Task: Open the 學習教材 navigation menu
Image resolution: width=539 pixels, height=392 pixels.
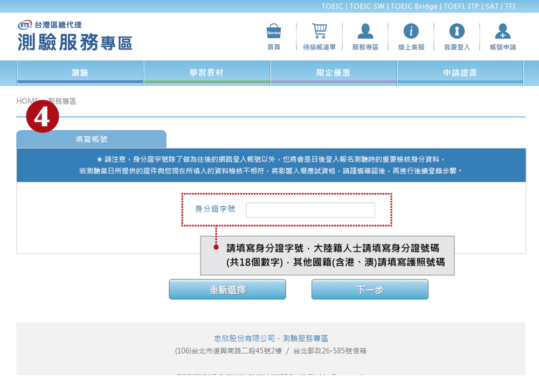Action: pyautogui.click(x=206, y=73)
